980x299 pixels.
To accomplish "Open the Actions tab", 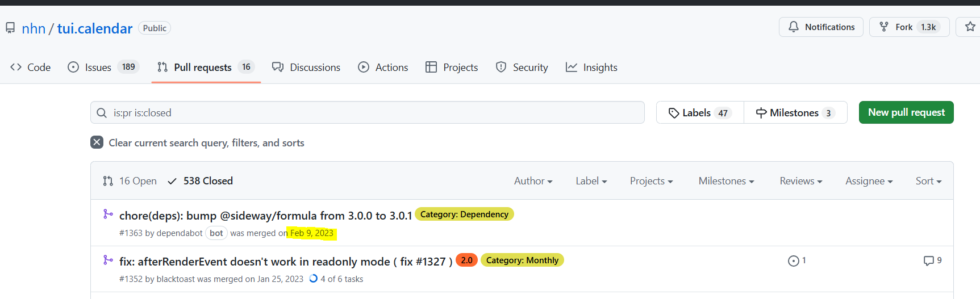I will click(x=383, y=67).
